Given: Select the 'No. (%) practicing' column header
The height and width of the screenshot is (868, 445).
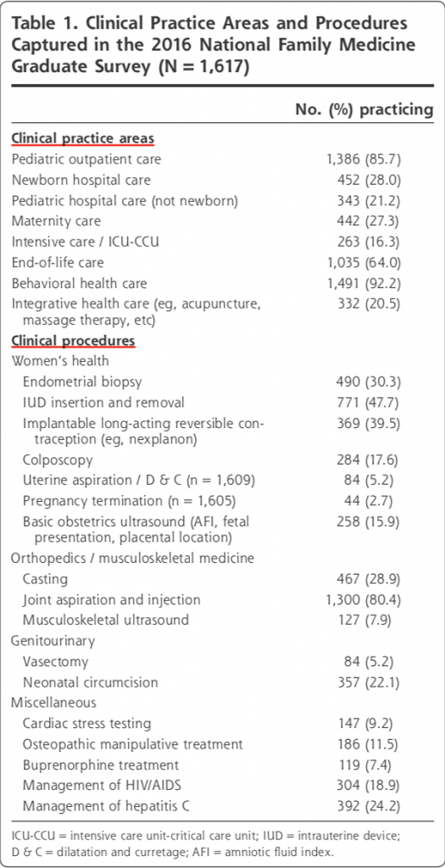Looking at the screenshot, I should (364, 110).
